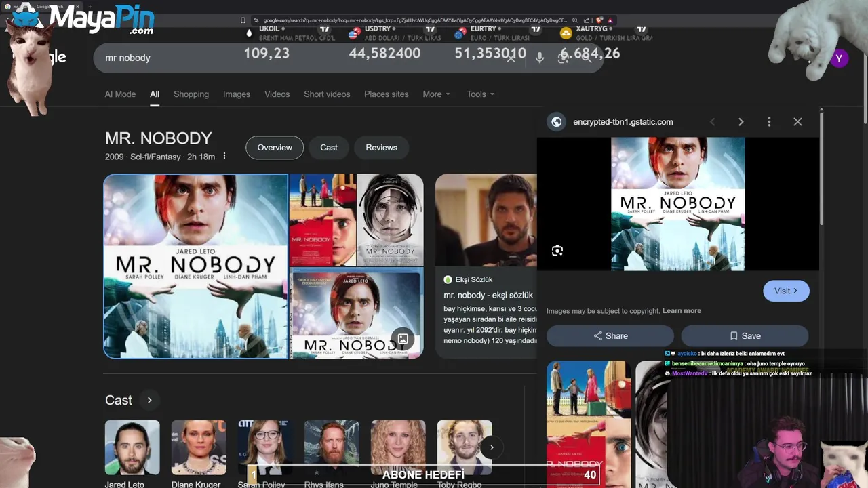Screen dimensions: 868x488
Task: Open three-dot menu in image preview panel
Action: (x=769, y=122)
